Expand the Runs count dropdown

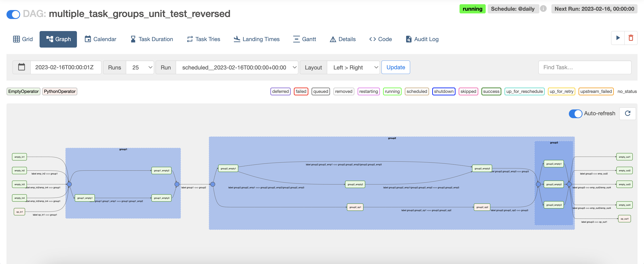(140, 67)
